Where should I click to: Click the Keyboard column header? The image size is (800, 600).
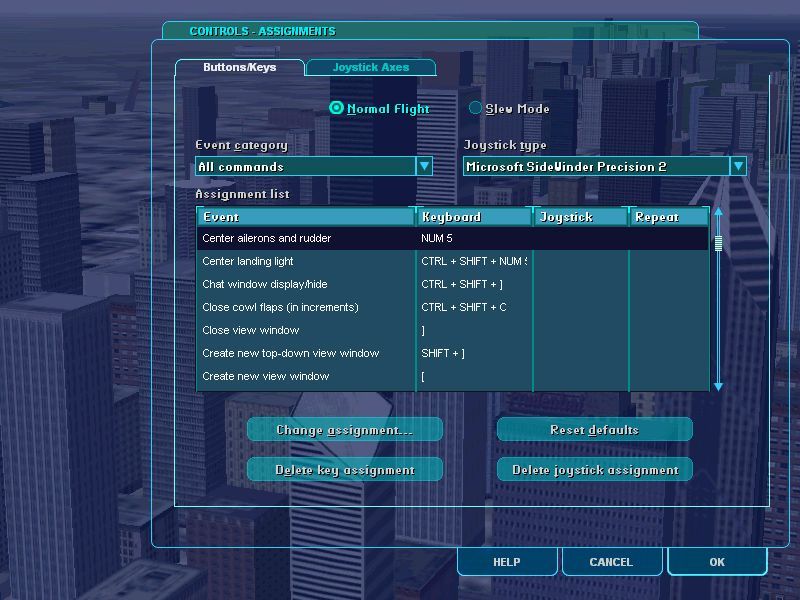[x=474, y=217]
